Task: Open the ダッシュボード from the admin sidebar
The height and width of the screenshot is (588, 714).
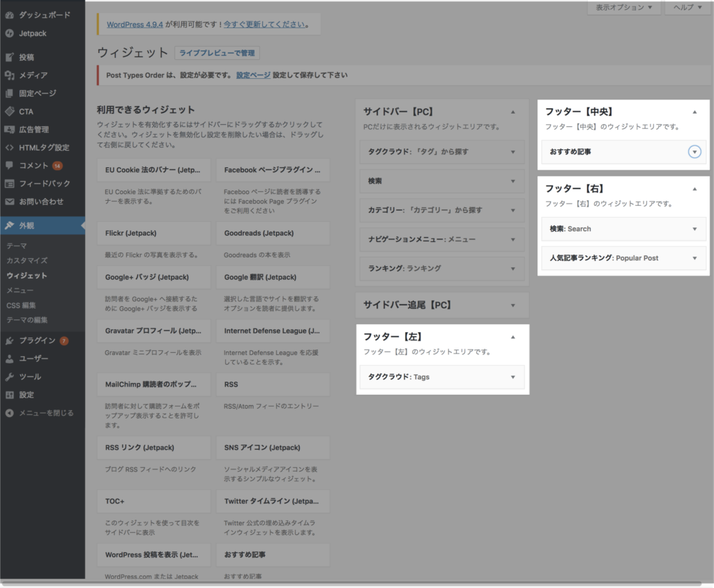Action: tap(10, 15)
